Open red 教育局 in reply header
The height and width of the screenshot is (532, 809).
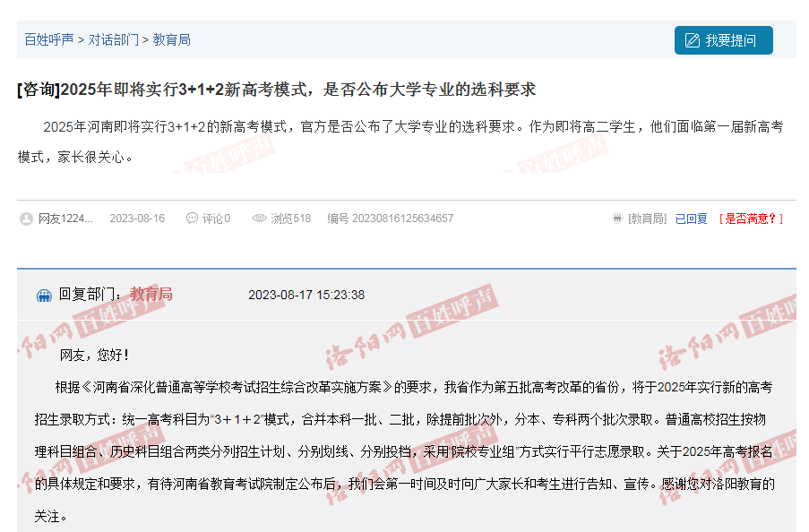151,294
